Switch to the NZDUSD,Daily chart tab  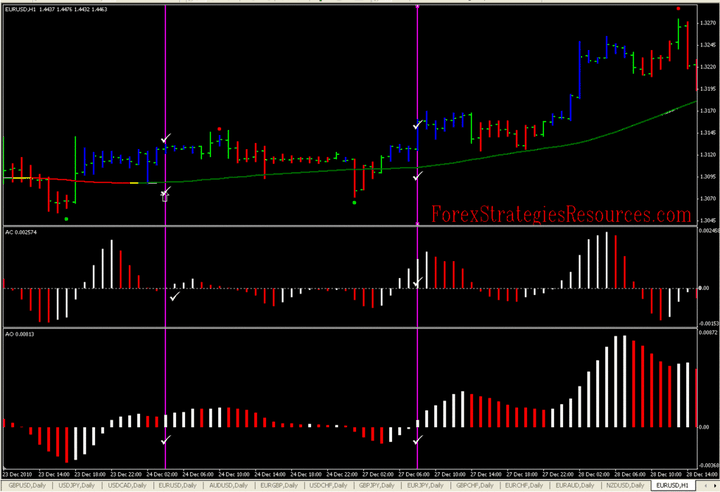click(625, 486)
